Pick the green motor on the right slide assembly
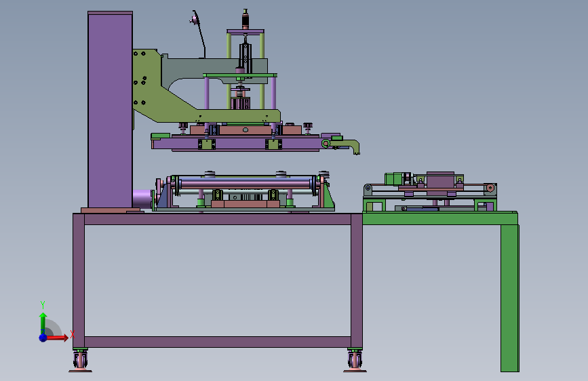Image resolution: width=588 pixels, height=381 pixels. click(x=394, y=178)
